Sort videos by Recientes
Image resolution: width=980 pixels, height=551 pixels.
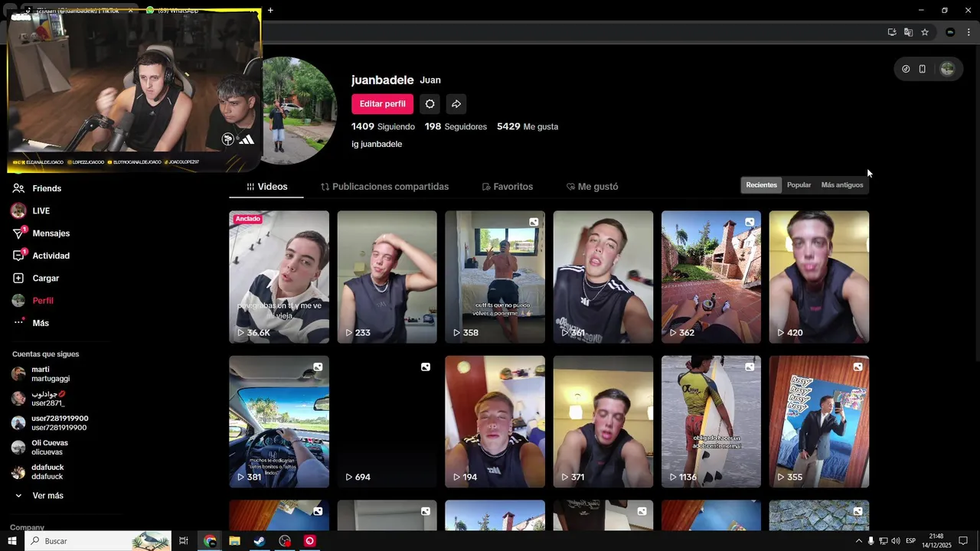tap(761, 185)
